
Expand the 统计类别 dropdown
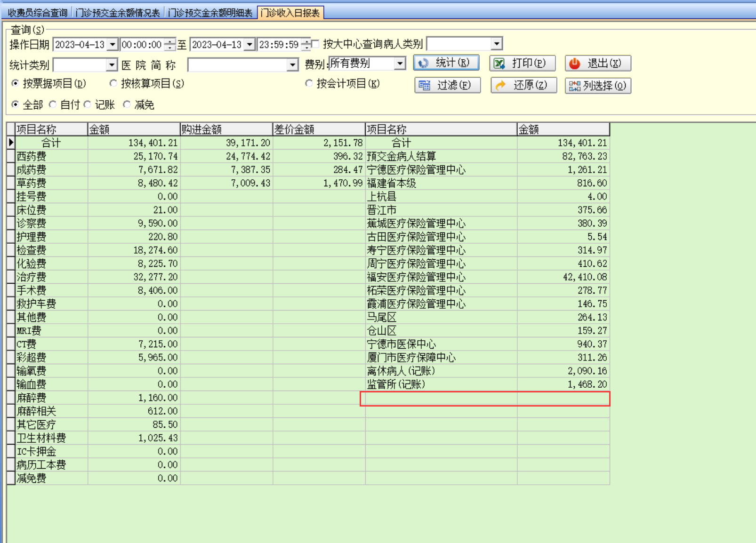pos(112,65)
